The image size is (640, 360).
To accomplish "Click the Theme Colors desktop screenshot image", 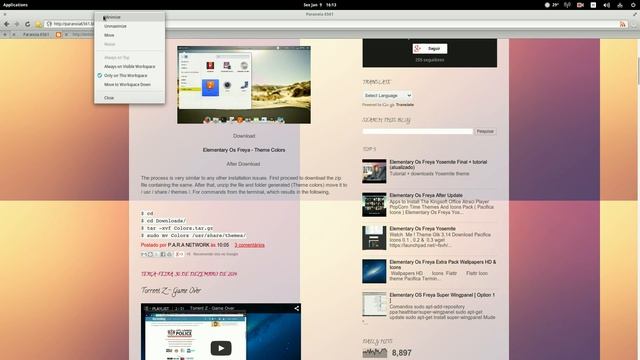I will (x=244, y=85).
